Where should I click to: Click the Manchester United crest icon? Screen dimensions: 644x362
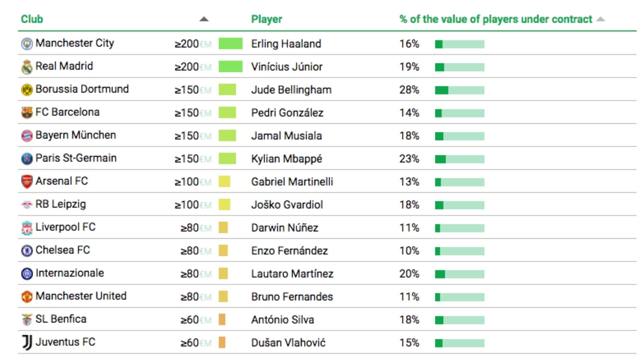[27, 297]
